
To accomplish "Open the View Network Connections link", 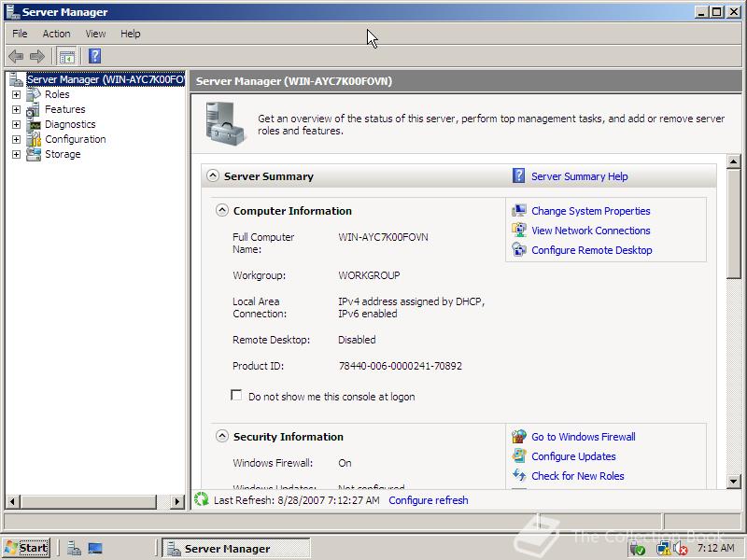I will click(591, 231).
